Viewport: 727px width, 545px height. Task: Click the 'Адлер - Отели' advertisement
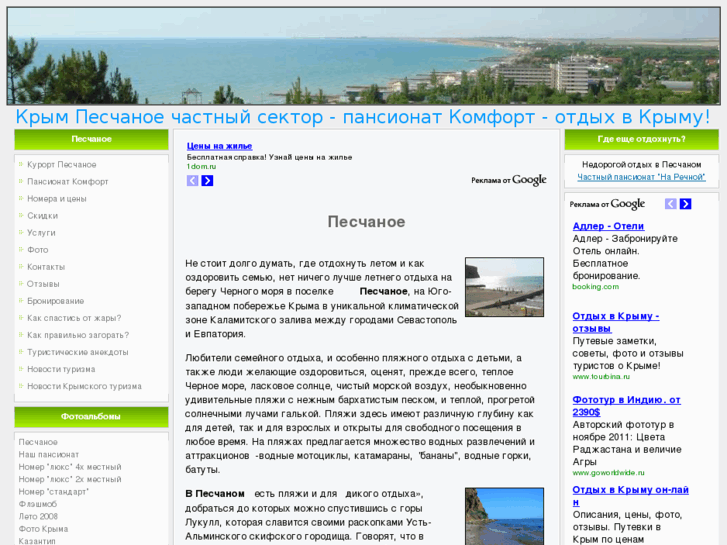(x=608, y=226)
